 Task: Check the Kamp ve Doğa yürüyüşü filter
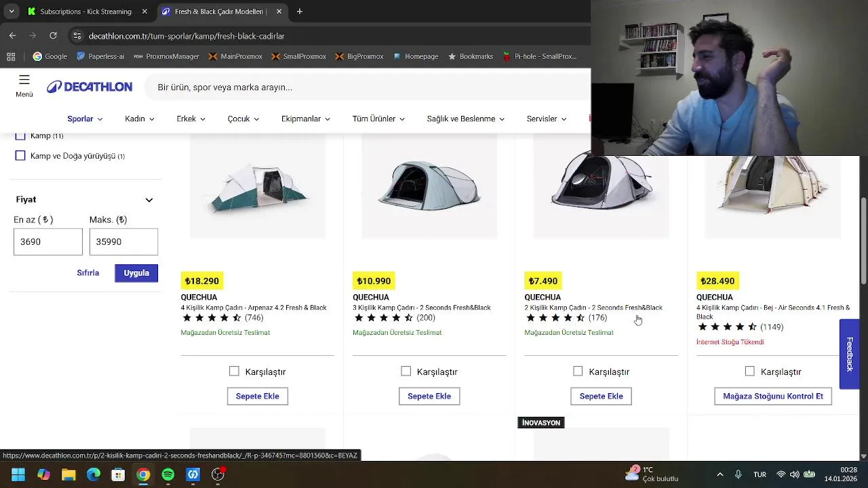pyautogui.click(x=20, y=156)
